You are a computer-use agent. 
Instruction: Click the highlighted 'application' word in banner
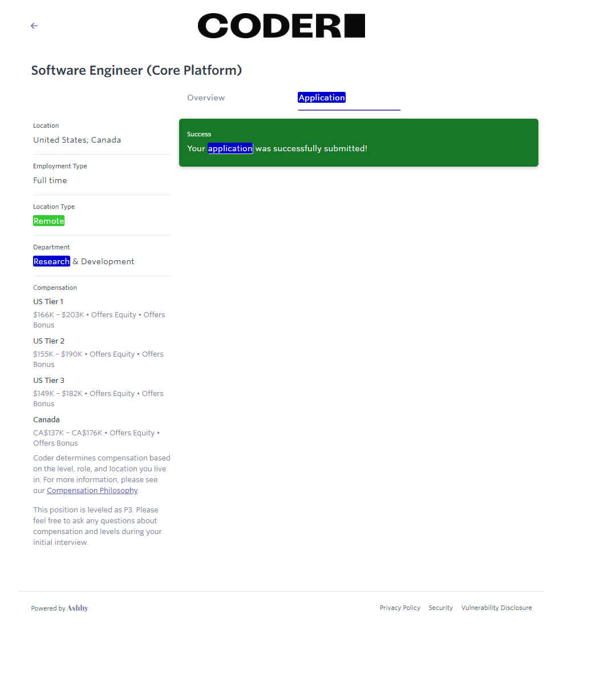(x=230, y=148)
